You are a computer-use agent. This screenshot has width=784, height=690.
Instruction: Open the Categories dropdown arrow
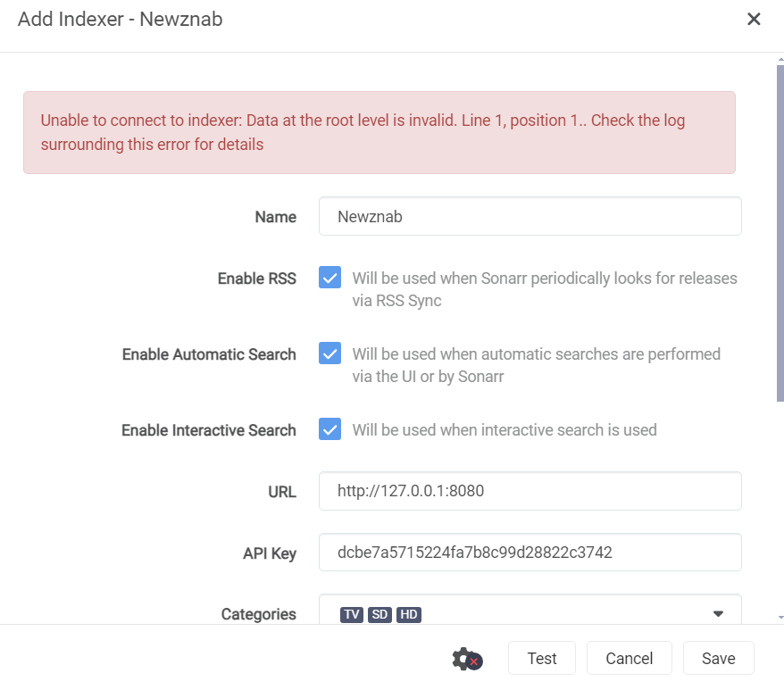[718, 614]
